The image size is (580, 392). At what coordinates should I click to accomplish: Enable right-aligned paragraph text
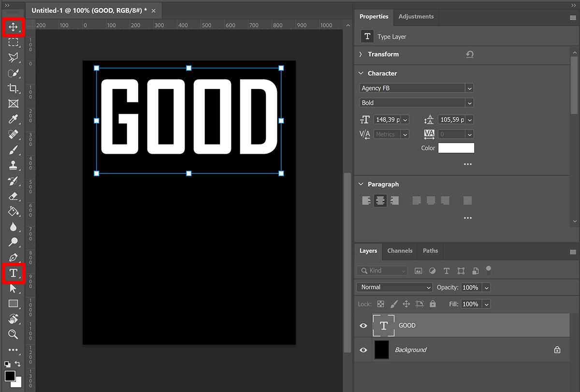click(394, 200)
